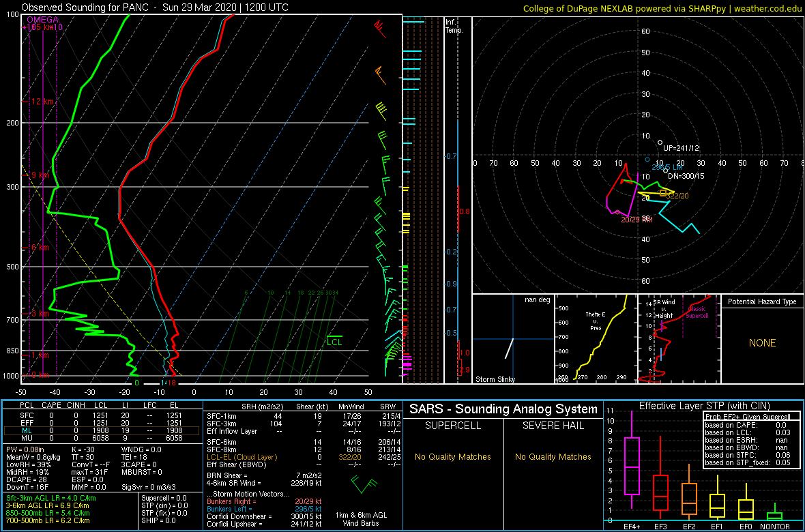Click 'SARS - Sounding Analog System' heading
The width and height of the screenshot is (805, 532).
pos(503,409)
